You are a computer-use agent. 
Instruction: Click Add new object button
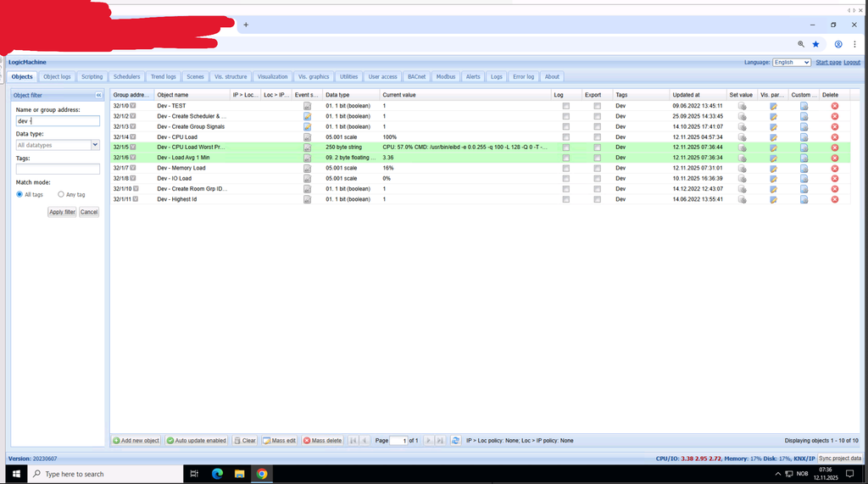136,441
